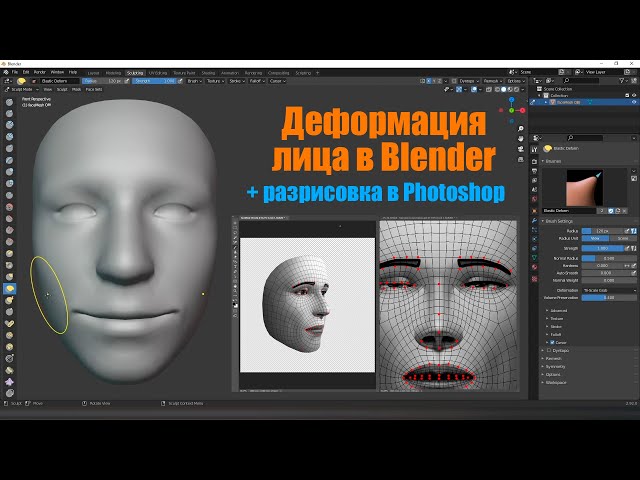Select the purple Simplify brush
The height and width of the screenshot is (480, 640).
tap(9, 382)
